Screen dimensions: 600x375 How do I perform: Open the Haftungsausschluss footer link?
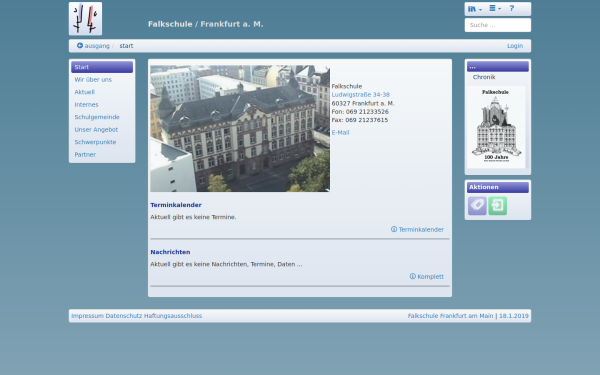173,316
